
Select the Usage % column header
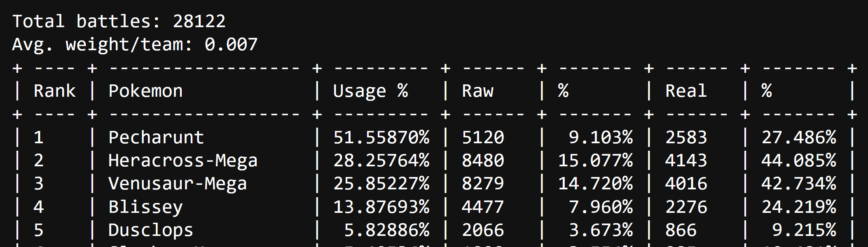(x=370, y=91)
